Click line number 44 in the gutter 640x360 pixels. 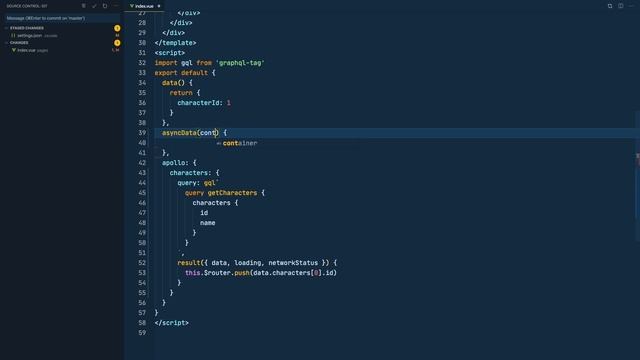[142, 183]
